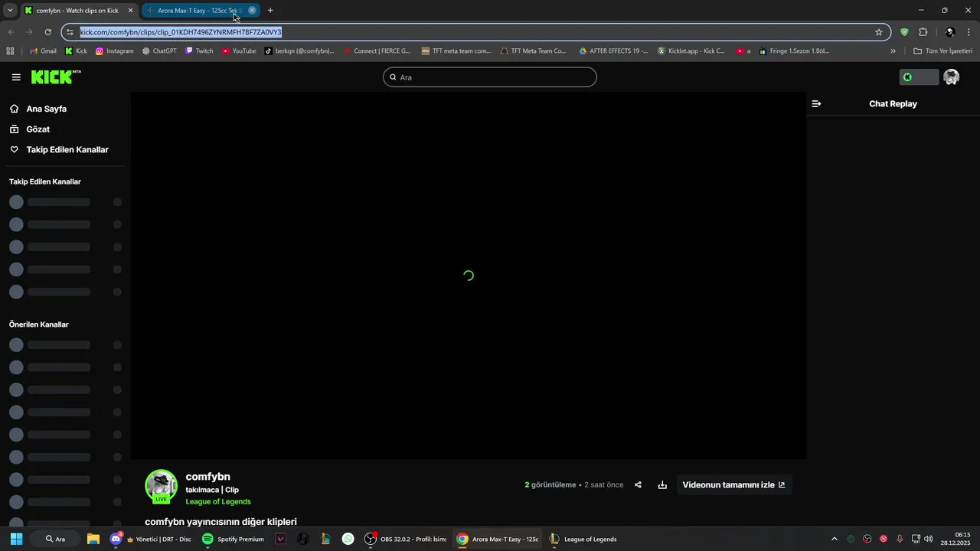Share the clip with the share icon
The image size is (980, 551).
638,484
